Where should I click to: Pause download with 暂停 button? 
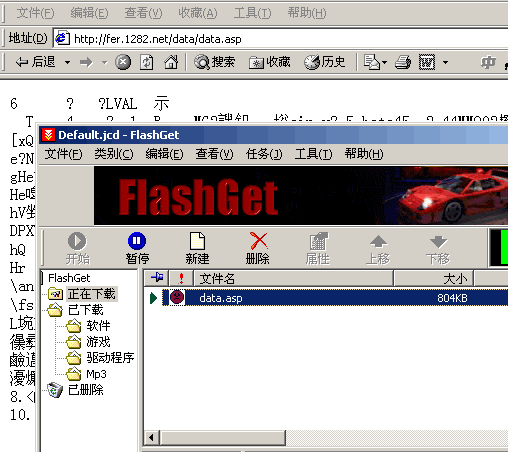[137, 248]
